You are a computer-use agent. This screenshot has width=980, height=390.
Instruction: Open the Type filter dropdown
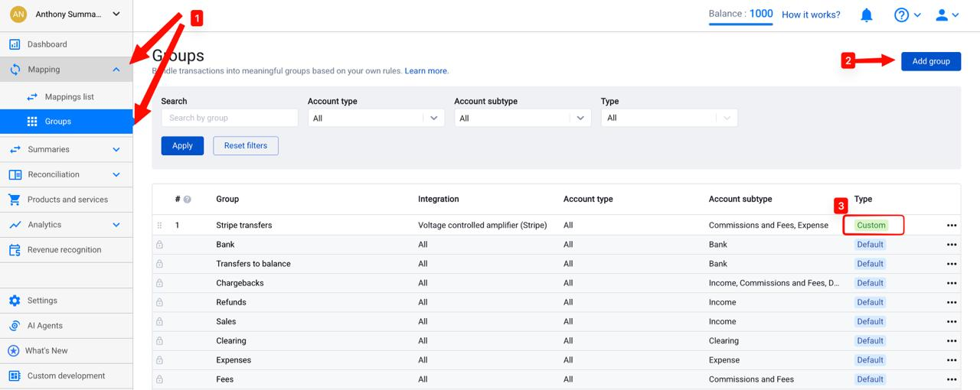669,118
